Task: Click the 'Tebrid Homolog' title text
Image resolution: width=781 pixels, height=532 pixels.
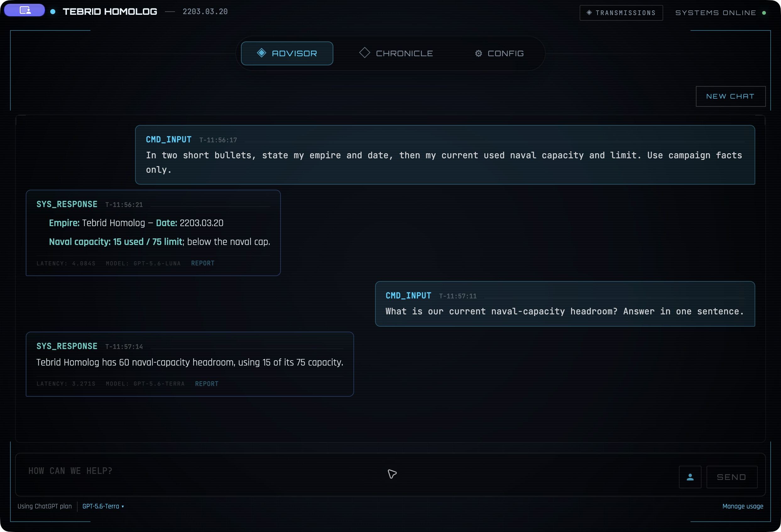Action: coord(110,12)
